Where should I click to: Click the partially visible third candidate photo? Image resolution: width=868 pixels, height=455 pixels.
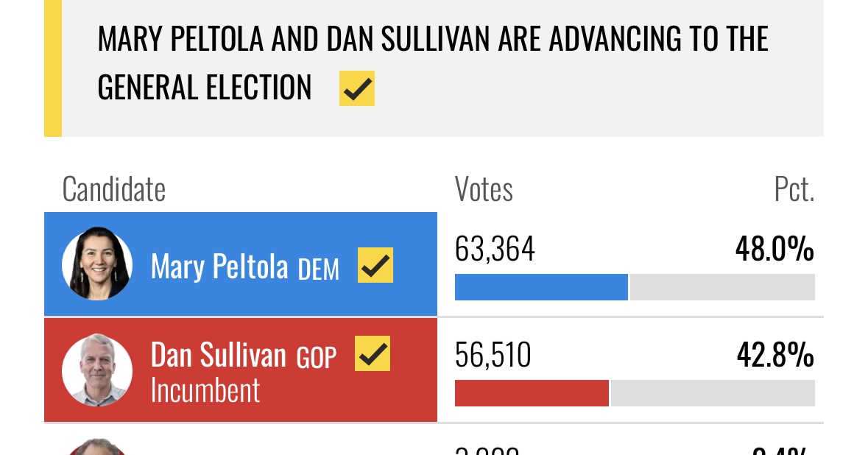pos(97,447)
